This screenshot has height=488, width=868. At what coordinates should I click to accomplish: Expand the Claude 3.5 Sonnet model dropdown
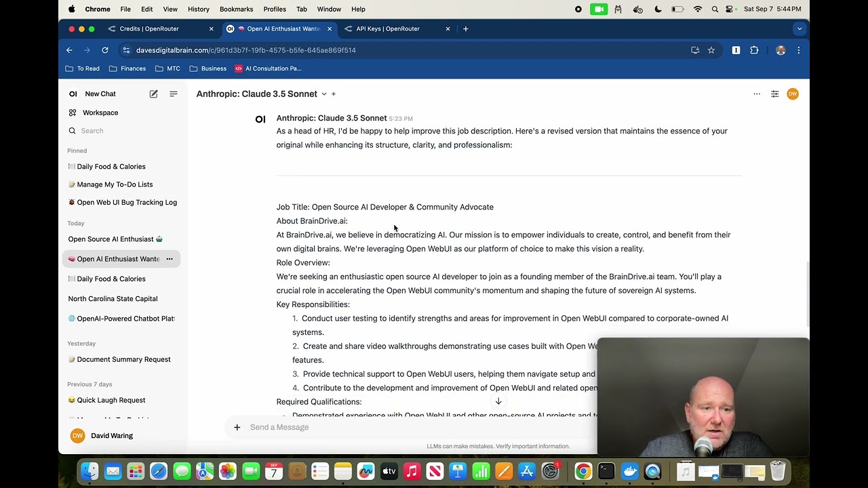[x=324, y=94]
